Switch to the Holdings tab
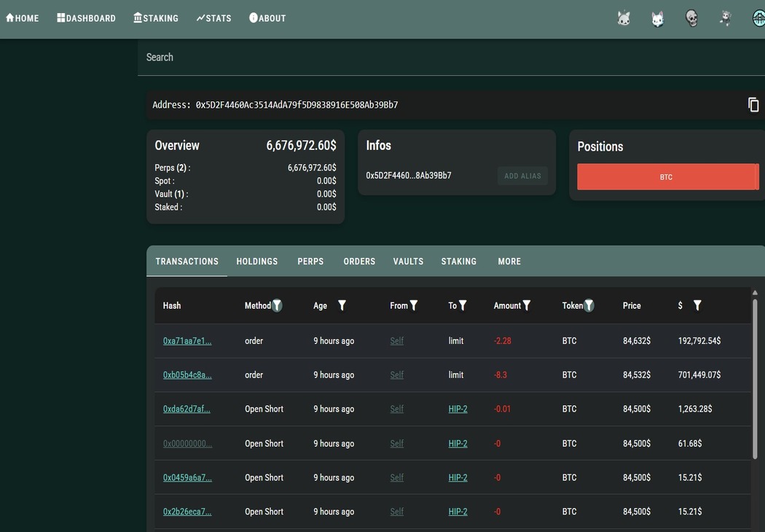Image resolution: width=765 pixels, height=532 pixels. (257, 262)
